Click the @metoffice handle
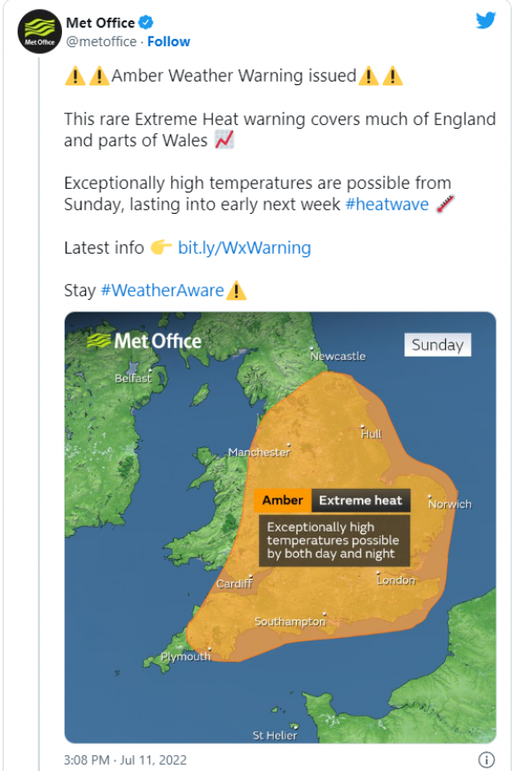The height and width of the screenshot is (771, 532). tap(102, 42)
